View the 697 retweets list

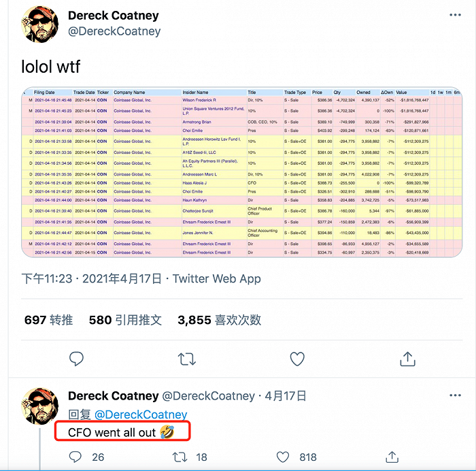[48, 320]
